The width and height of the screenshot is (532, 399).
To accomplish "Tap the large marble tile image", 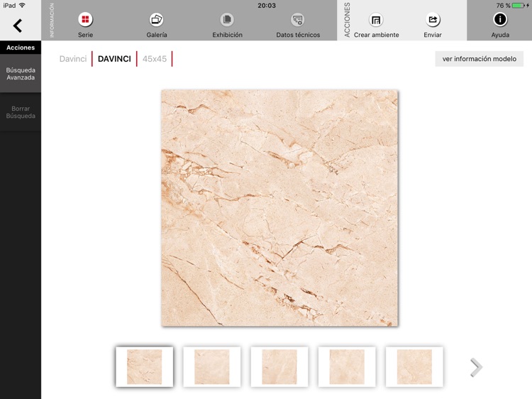I will [x=279, y=208].
